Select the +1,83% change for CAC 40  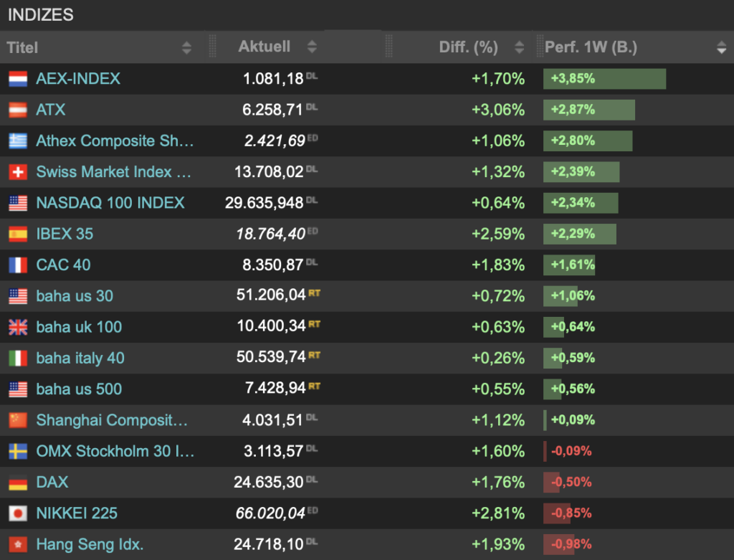coord(498,265)
